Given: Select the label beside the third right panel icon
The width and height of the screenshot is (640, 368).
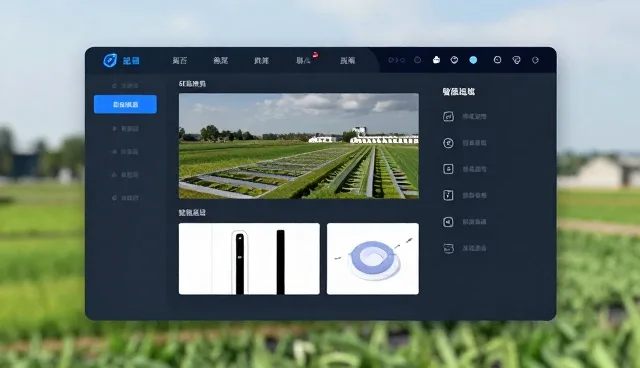Looking at the screenshot, I should coord(474,169).
